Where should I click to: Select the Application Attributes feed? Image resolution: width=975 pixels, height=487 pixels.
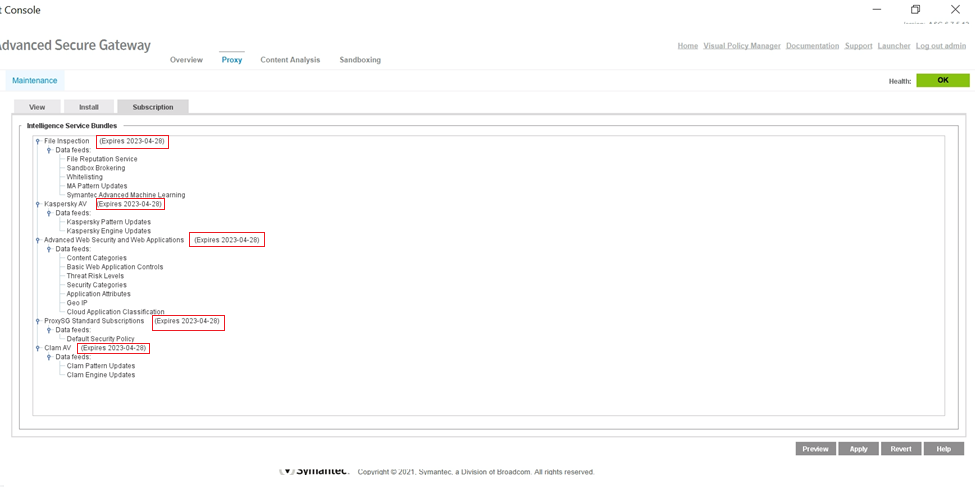coord(98,294)
